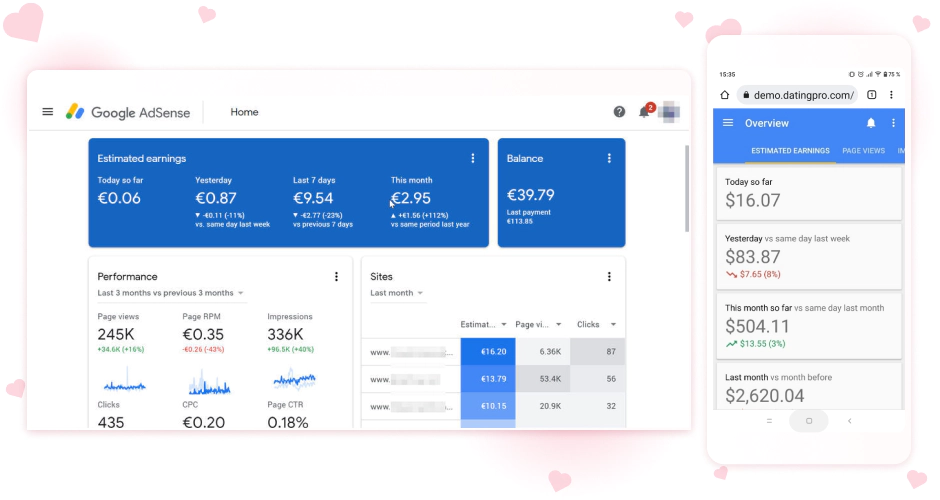
Task: Click the 435 Clicks value
Action: [111, 422]
